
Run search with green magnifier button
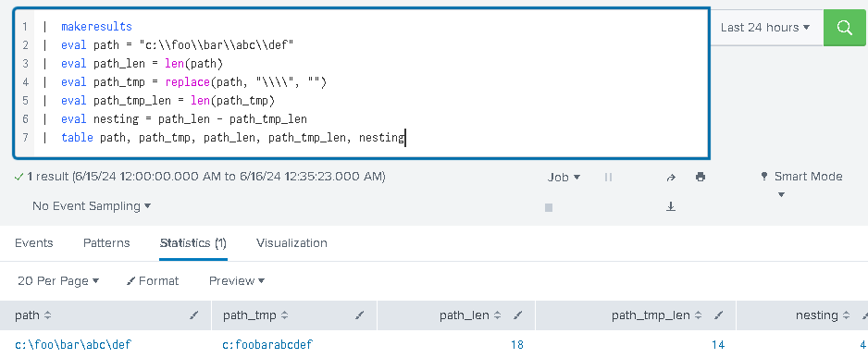click(x=845, y=27)
